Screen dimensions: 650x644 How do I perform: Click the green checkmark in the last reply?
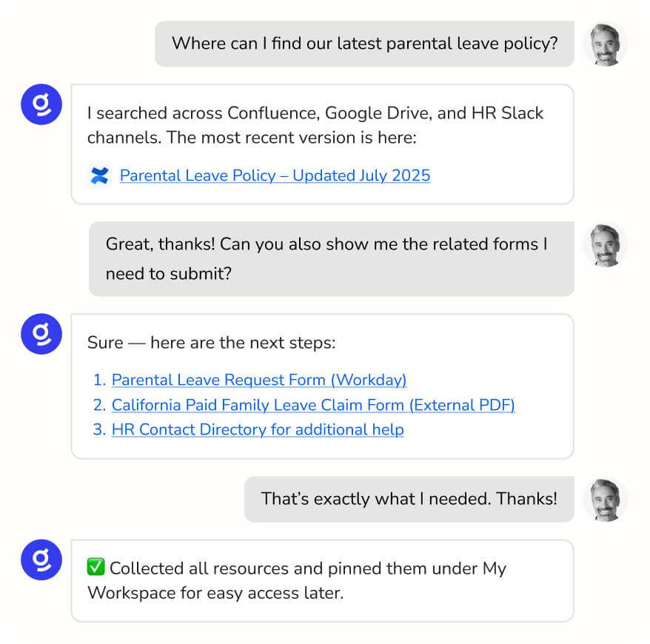tap(96, 568)
